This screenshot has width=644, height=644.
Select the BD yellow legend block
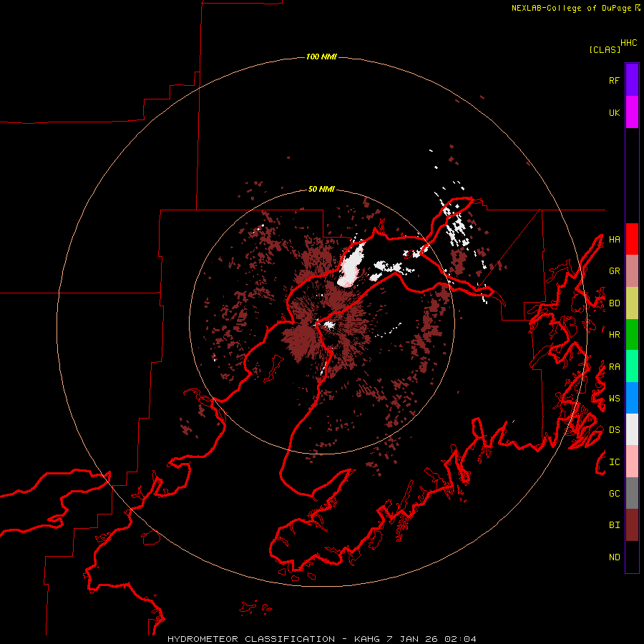632,303
